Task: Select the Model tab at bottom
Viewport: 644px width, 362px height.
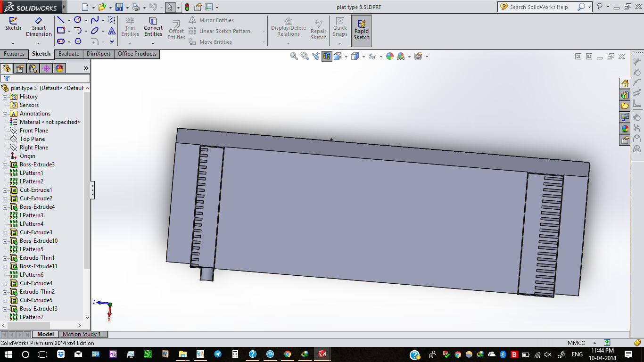Action: pos(46,334)
